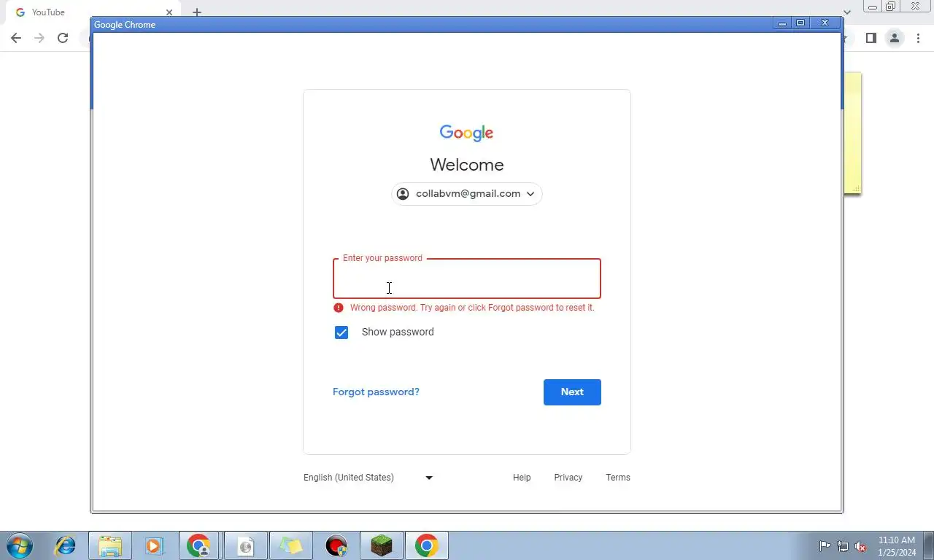
Task: Open Sticky Notes from taskbar
Action: (x=291, y=545)
